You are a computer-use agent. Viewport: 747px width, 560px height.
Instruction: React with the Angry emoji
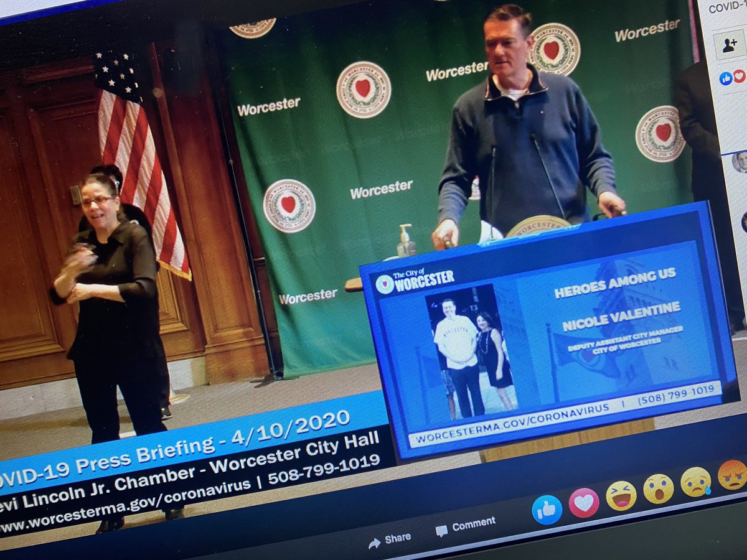tap(732, 475)
